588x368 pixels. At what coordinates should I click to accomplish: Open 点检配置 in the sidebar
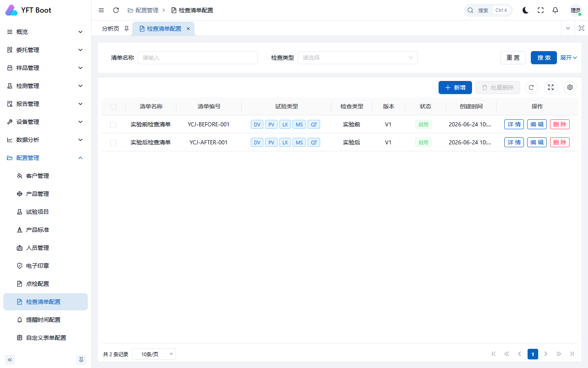(45, 284)
